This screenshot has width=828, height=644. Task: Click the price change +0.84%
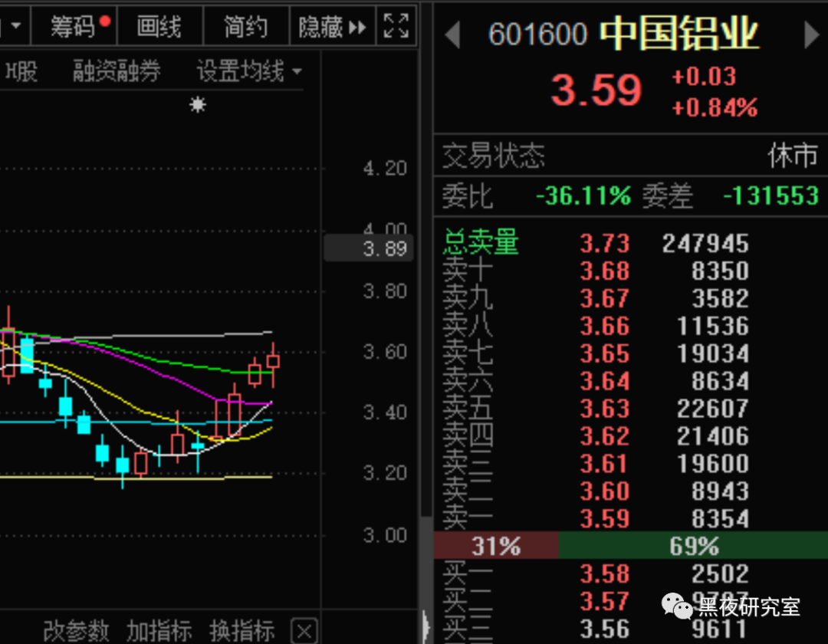tap(715, 107)
